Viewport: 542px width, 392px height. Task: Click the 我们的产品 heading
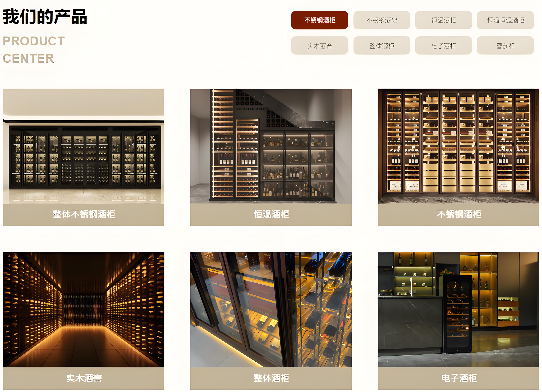[x=45, y=17]
